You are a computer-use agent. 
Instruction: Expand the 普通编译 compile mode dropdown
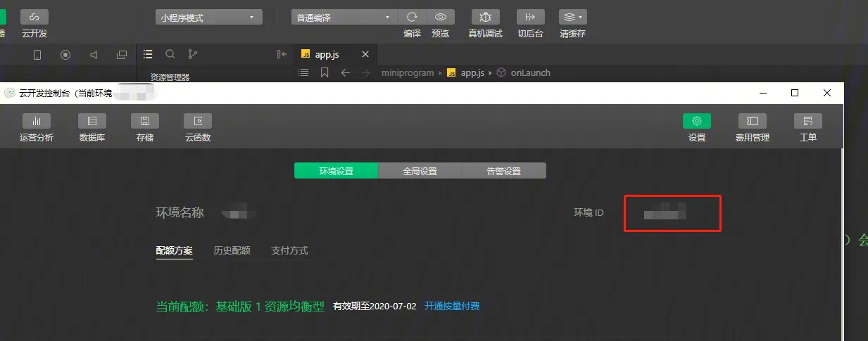(344, 18)
